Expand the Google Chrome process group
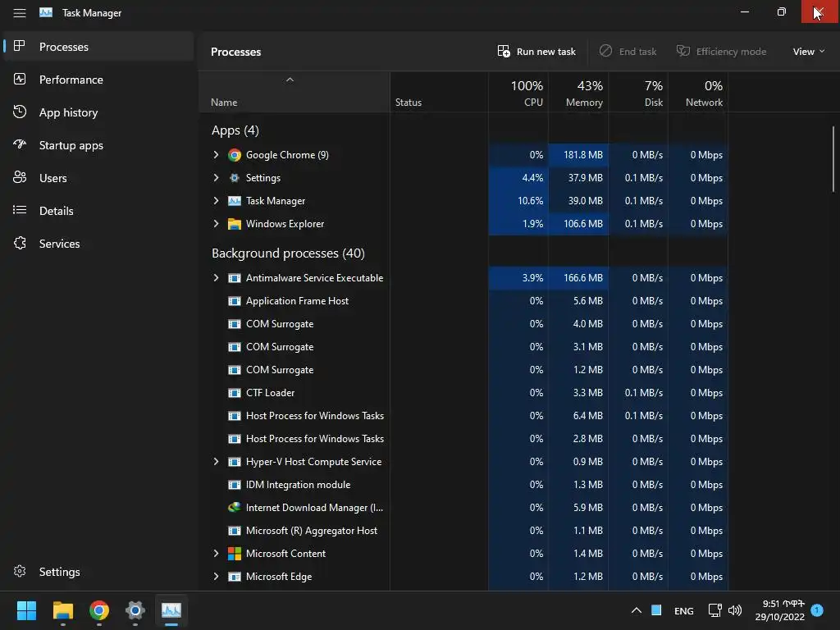This screenshot has height=630, width=840. point(216,155)
